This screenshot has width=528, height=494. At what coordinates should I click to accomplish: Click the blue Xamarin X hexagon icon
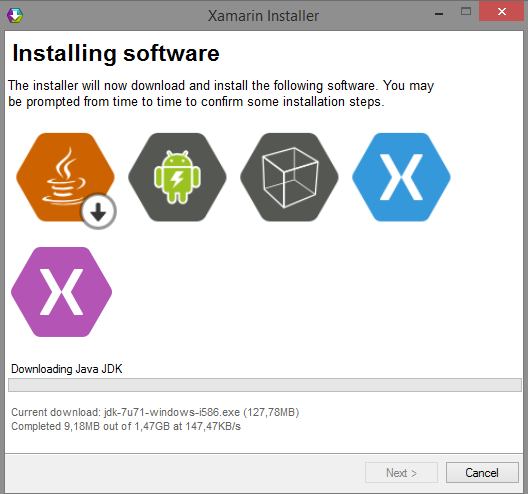pyautogui.click(x=401, y=177)
